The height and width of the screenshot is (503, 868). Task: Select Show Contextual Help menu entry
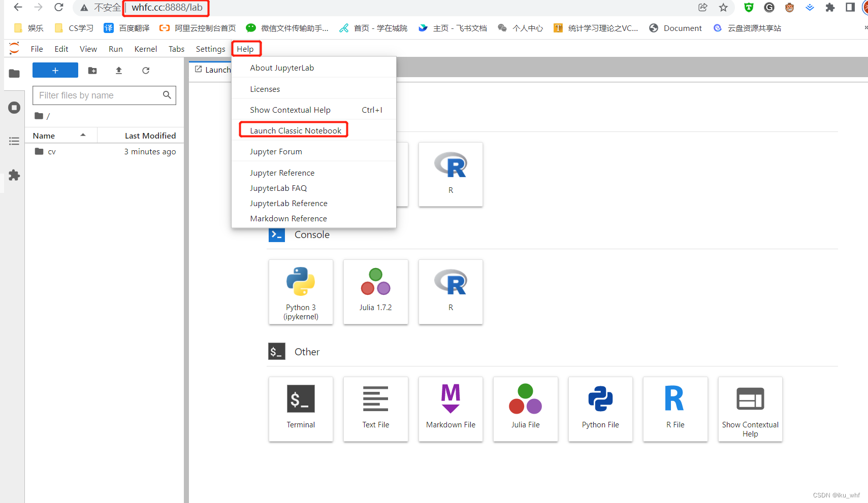[314, 110]
